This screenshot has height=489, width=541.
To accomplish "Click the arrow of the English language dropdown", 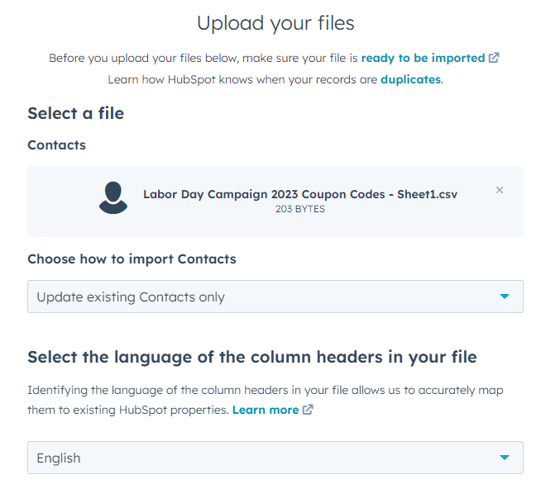I will coord(504,457).
